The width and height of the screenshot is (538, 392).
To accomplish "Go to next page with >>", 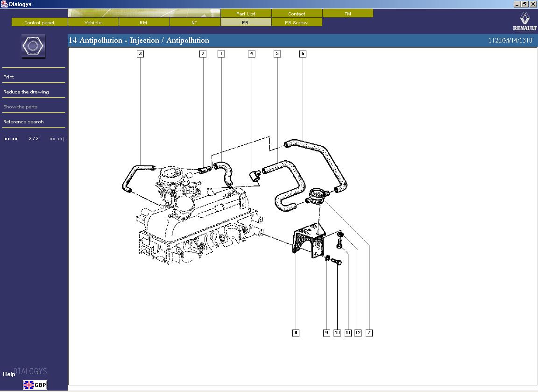I will (52, 139).
